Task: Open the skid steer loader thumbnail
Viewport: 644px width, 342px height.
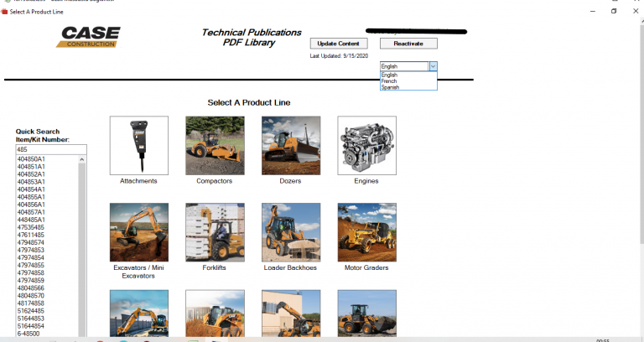Action: [x=215, y=313]
